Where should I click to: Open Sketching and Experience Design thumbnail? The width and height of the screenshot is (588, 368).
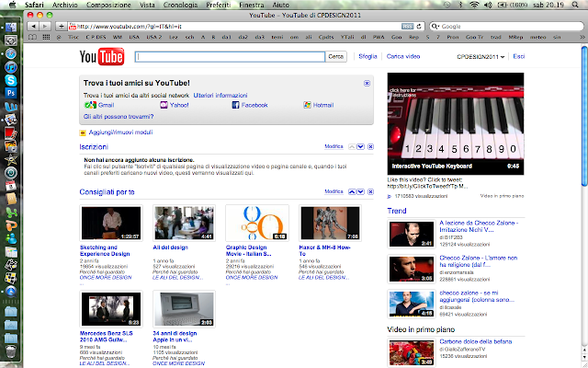tap(111, 223)
